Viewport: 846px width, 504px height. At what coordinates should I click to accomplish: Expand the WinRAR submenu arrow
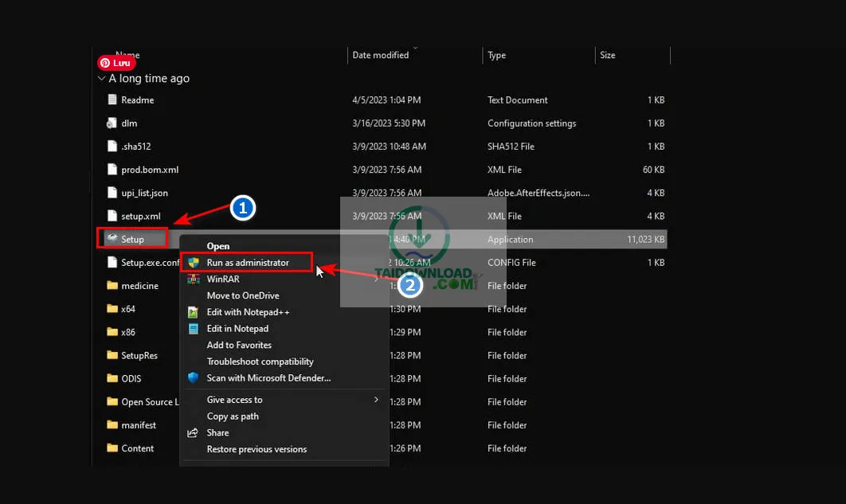(376, 279)
